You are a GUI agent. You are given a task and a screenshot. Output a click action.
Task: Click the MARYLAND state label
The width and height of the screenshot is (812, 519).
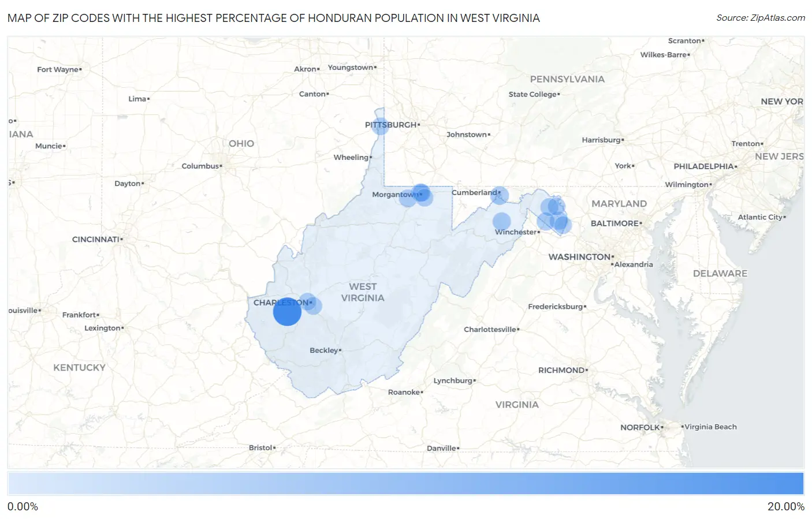(x=619, y=204)
